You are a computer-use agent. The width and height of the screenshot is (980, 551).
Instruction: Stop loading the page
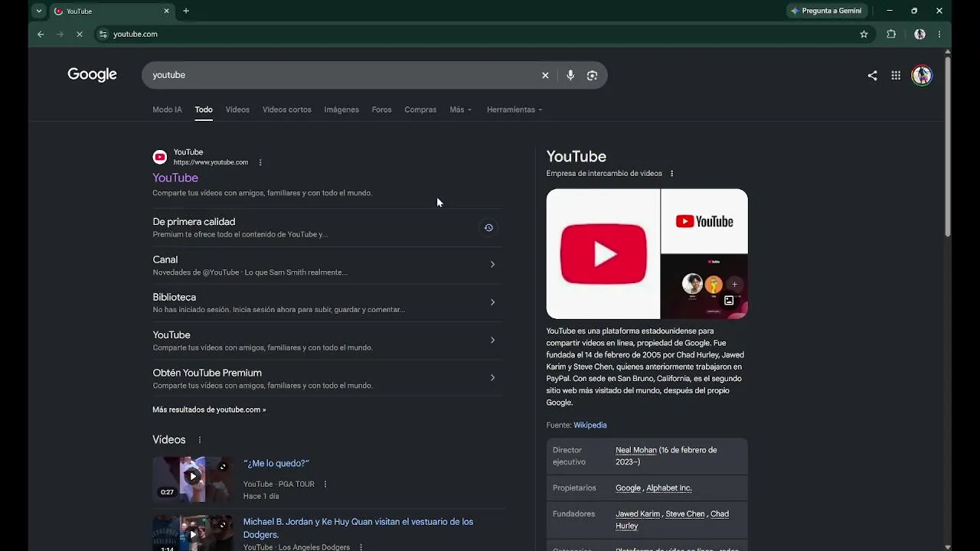(80, 34)
